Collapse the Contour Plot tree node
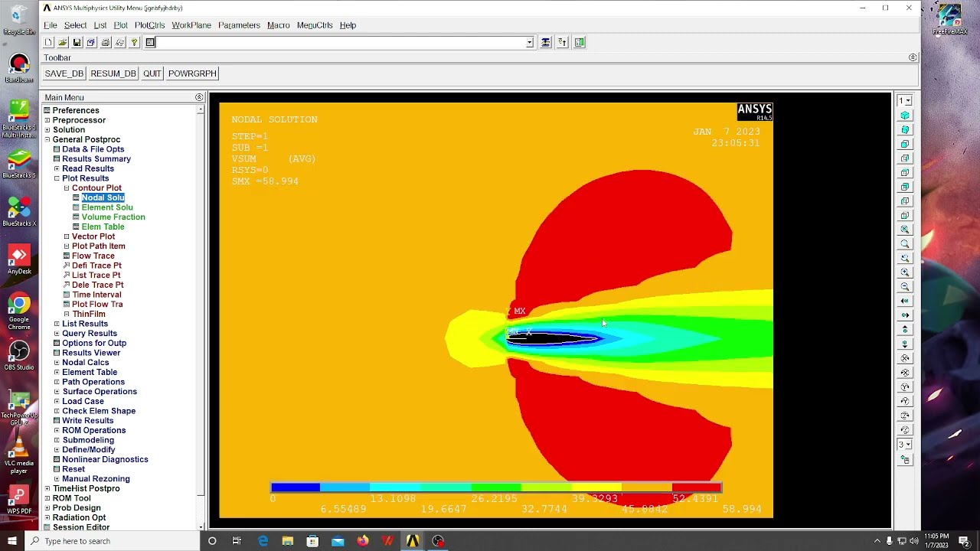This screenshot has width=980, height=551. 67,188
